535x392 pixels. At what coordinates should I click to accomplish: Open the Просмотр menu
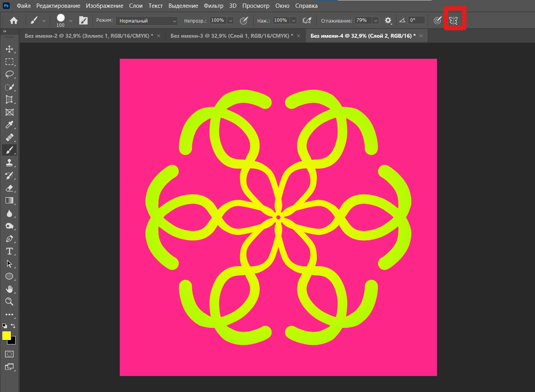(256, 6)
